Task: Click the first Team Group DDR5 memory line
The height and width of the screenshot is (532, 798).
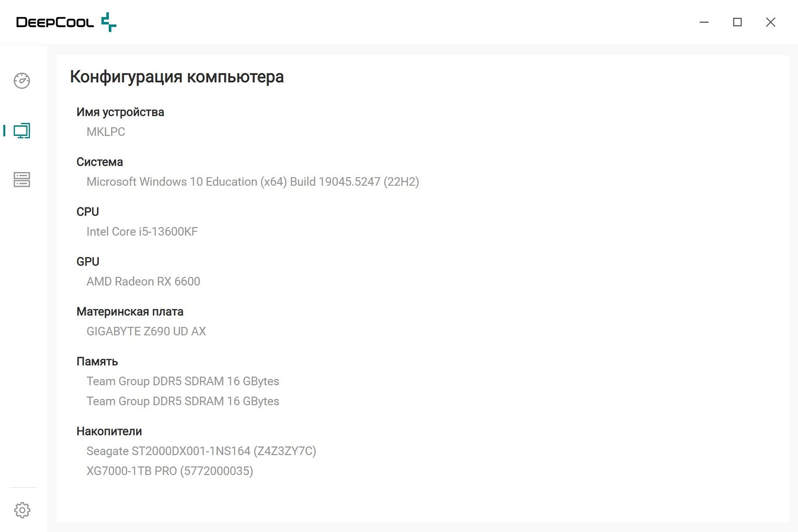Action: click(x=183, y=381)
